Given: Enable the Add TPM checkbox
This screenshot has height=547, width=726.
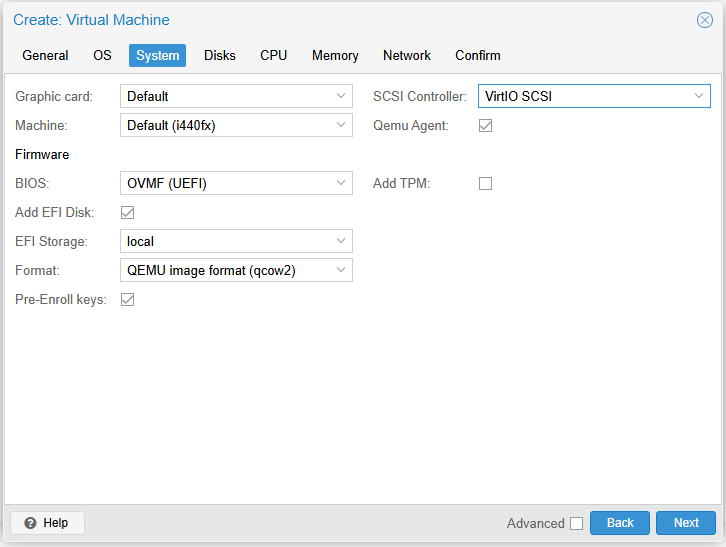Looking at the screenshot, I should pyautogui.click(x=485, y=183).
